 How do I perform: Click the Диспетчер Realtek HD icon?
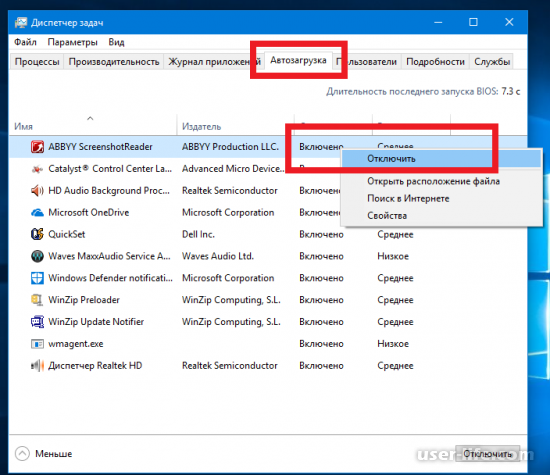pyautogui.click(x=37, y=366)
